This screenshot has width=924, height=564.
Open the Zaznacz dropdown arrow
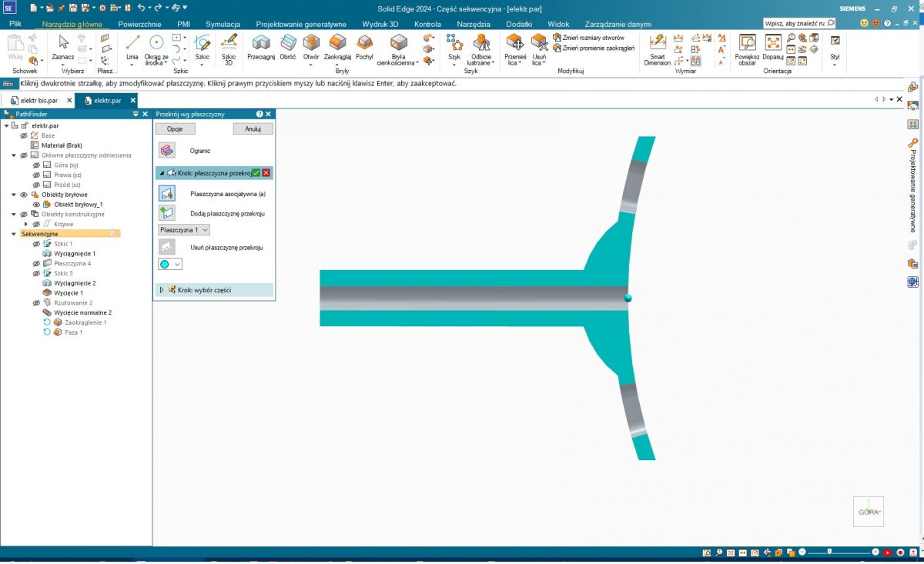point(63,65)
